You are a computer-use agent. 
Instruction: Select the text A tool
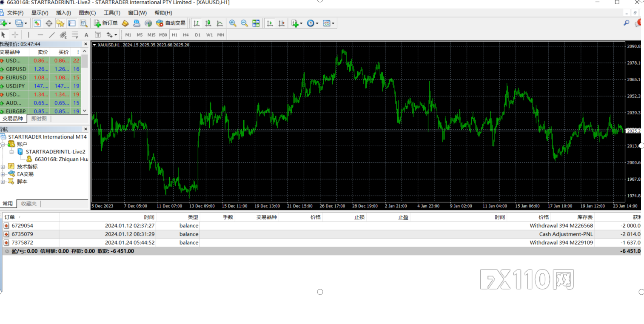point(86,35)
